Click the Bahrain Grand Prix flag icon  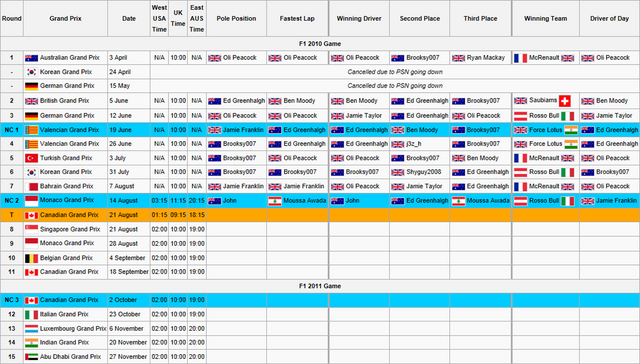pyautogui.click(x=31, y=186)
